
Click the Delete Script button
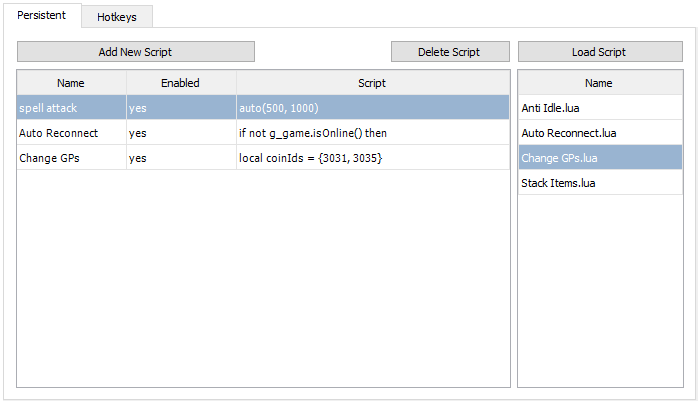click(x=450, y=52)
